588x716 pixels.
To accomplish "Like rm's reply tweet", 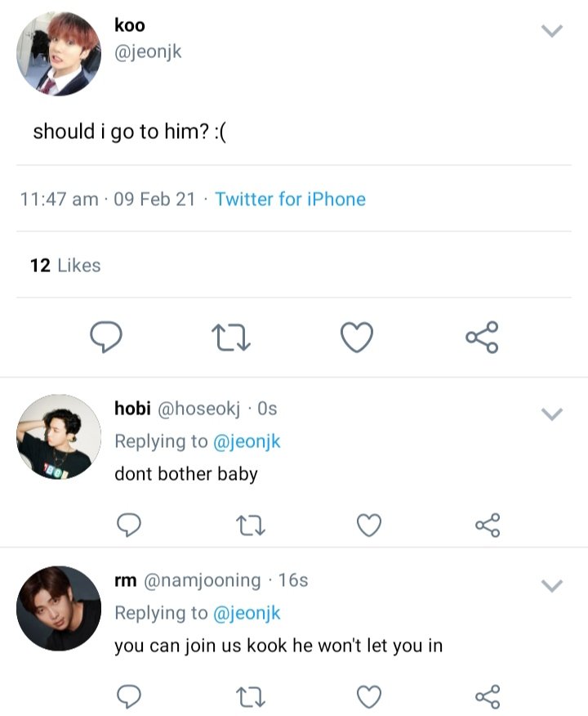I will [368, 697].
